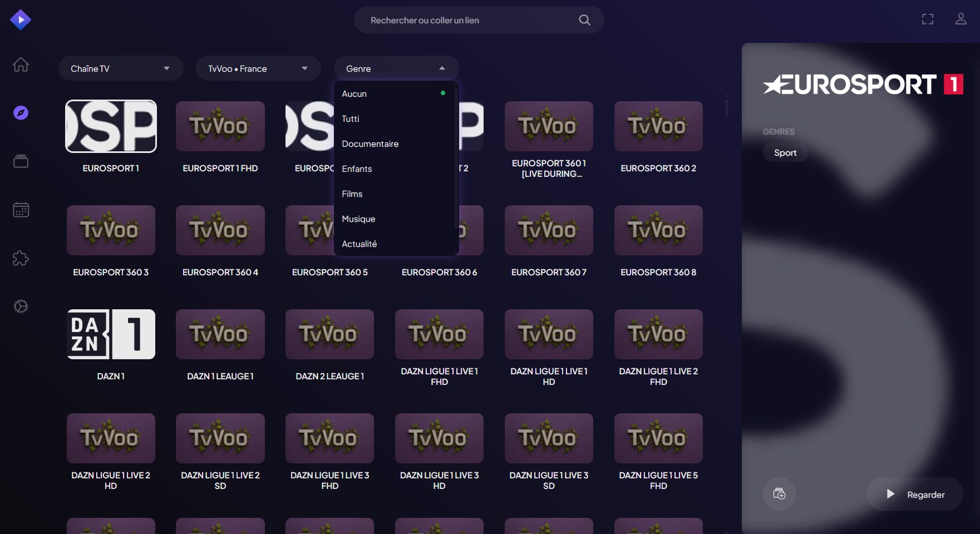This screenshot has width=980, height=534.
Task: Select the Enfants genre option
Action: click(x=395, y=169)
